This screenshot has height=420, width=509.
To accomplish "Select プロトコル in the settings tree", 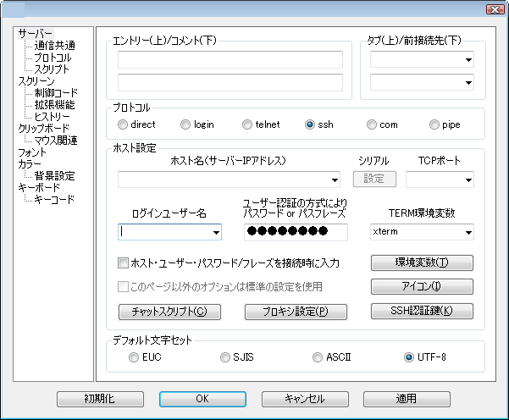I will (53, 57).
